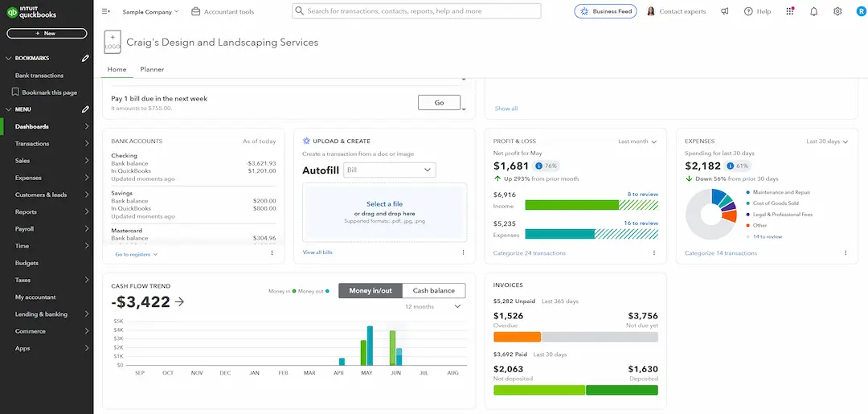This screenshot has height=414, width=868.
Task: Open Transactions in the sidebar
Action: point(47,143)
